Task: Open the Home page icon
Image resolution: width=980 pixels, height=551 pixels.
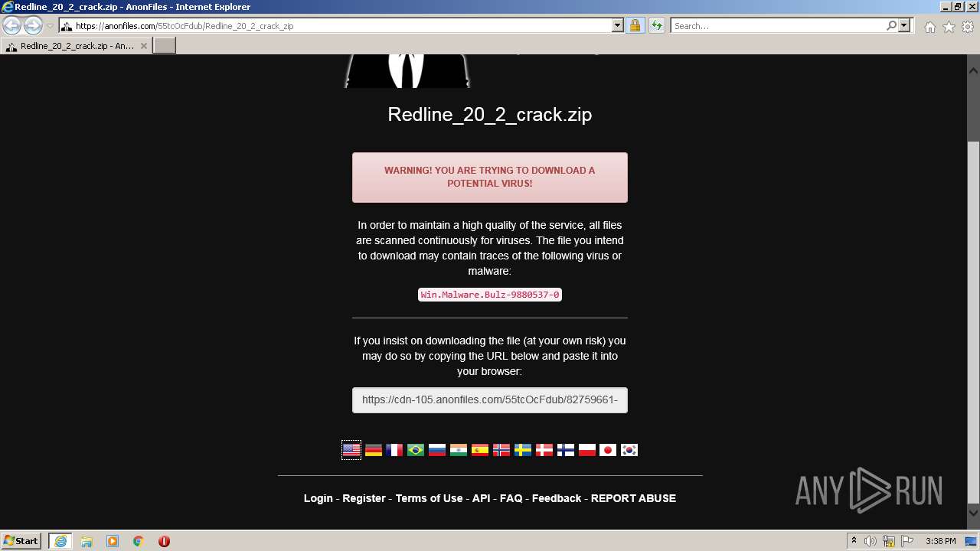Action: (x=929, y=27)
